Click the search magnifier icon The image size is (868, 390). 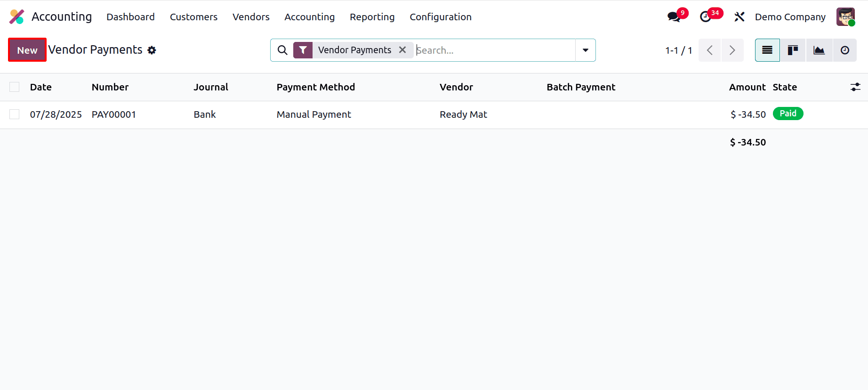click(282, 50)
